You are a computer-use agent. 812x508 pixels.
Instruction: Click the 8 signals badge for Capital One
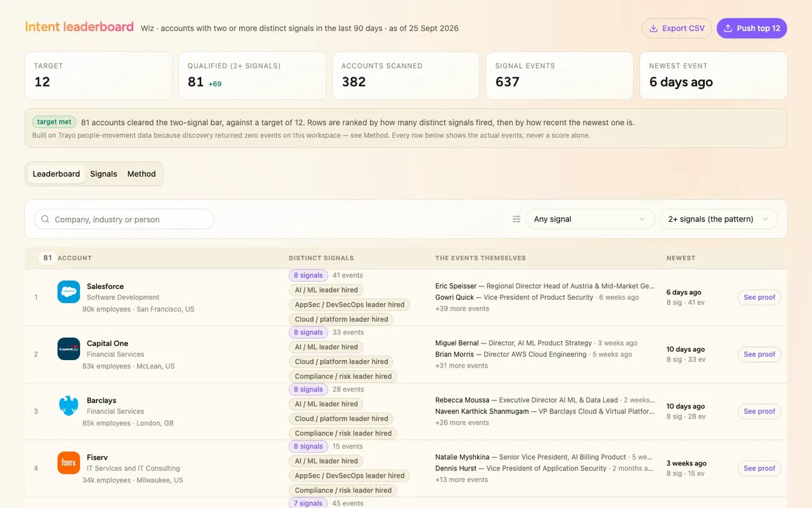point(308,333)
